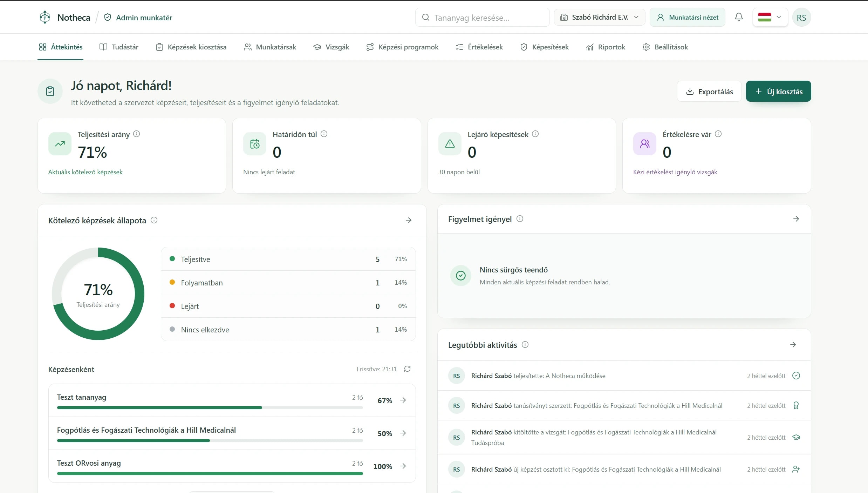Screen dimensions: 868x493
Task: Go to Képzések kiosztása tab
Action: point(191,47)
